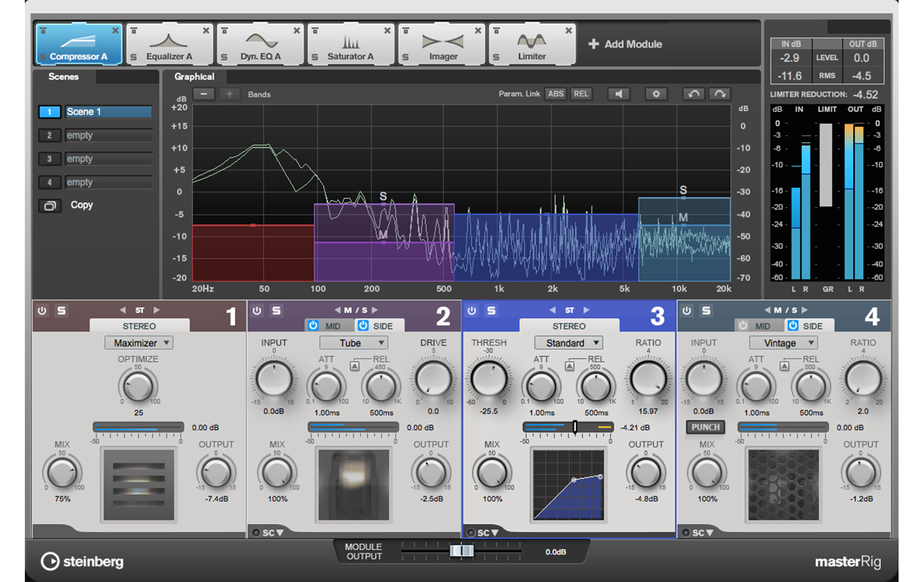Image resolution: width=924 pixels, height=582 pixels.
Task: Toggle band 1 power button
Action: pos(42,311)
